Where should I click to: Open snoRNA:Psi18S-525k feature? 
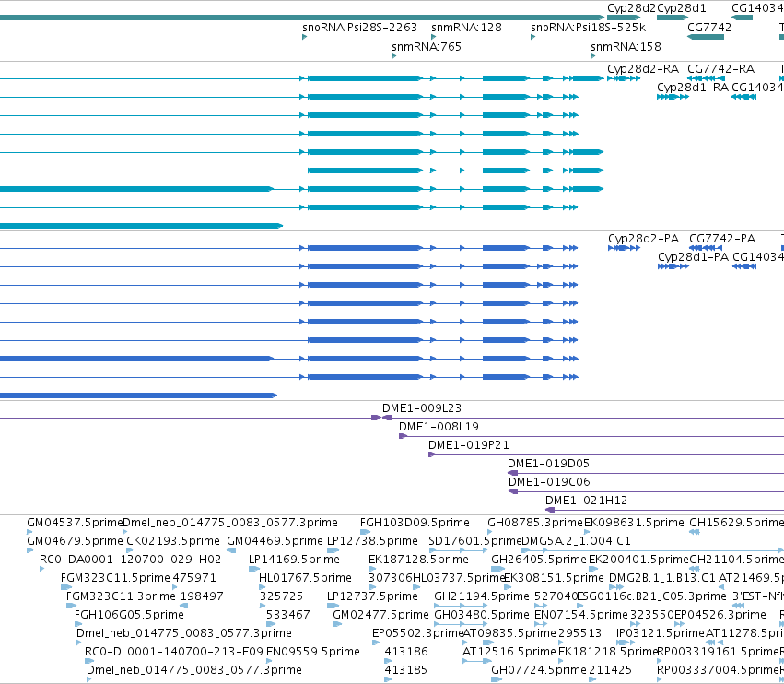click(x=588, y=28)
